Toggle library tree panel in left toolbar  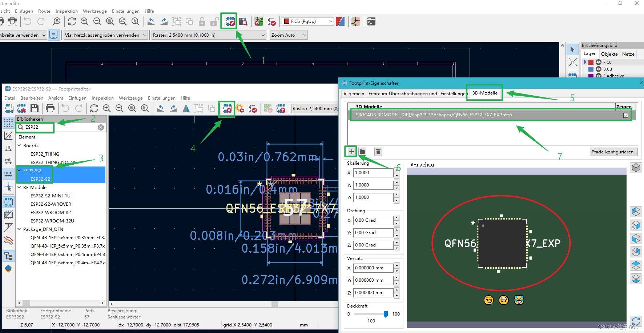[x=8, y=256]
